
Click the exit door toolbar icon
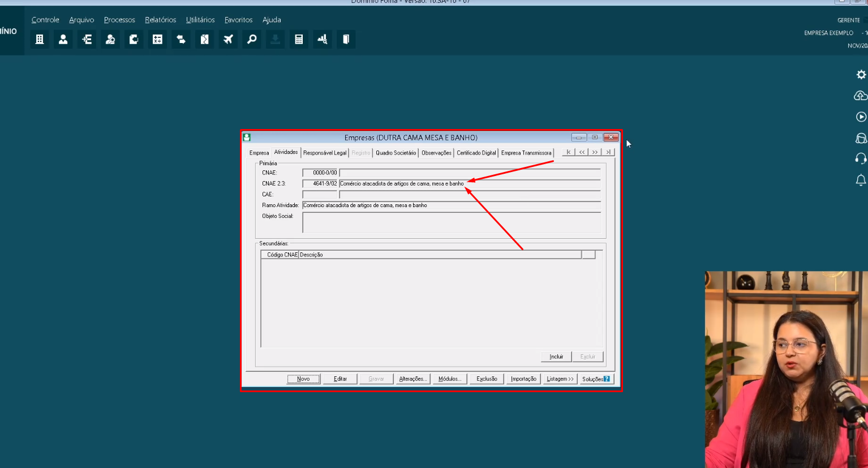point(346,39)
